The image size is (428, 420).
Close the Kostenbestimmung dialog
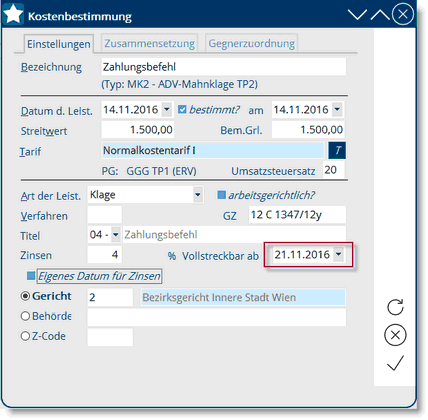click(x=403, y=14)
